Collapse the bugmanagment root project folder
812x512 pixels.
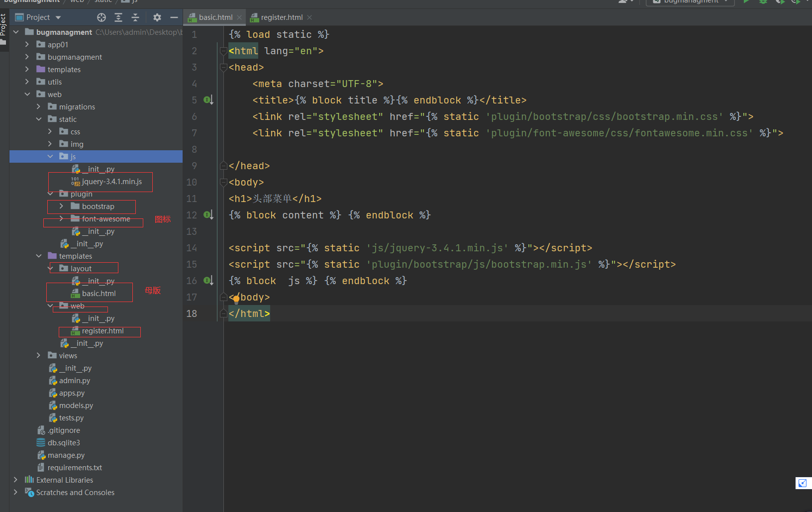coord(16,32)
